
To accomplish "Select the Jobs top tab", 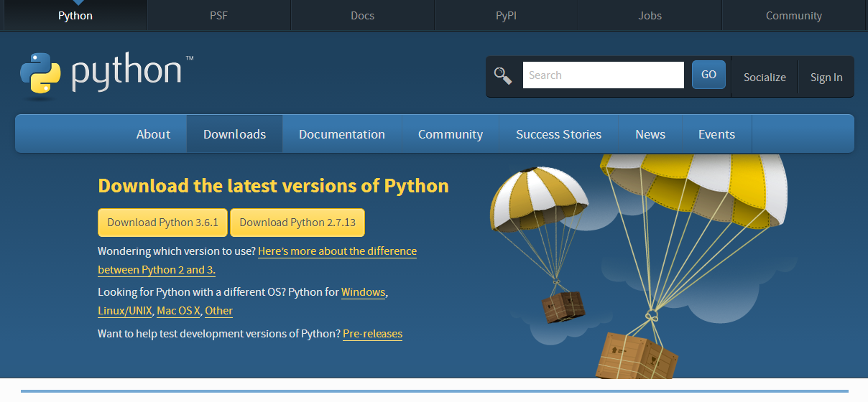I will (x=650, y=16).
